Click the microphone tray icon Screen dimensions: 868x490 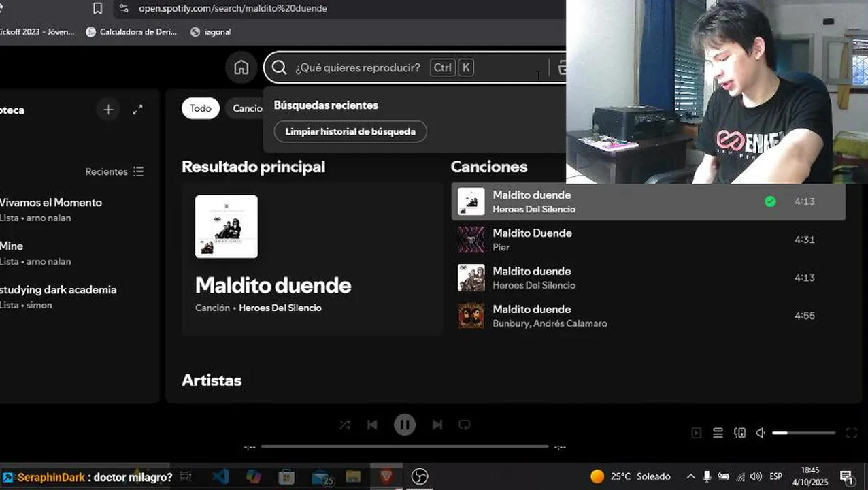pos(707,476)
